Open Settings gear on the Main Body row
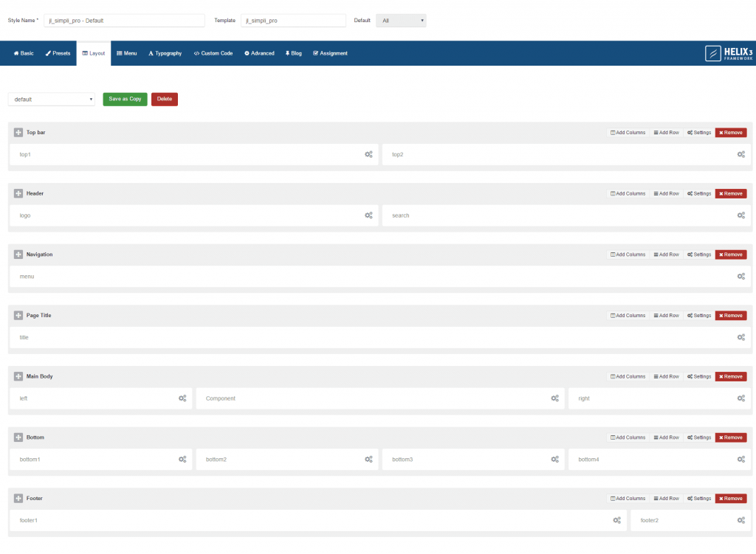Screen dimensions: 756x554 click(698, 376)
